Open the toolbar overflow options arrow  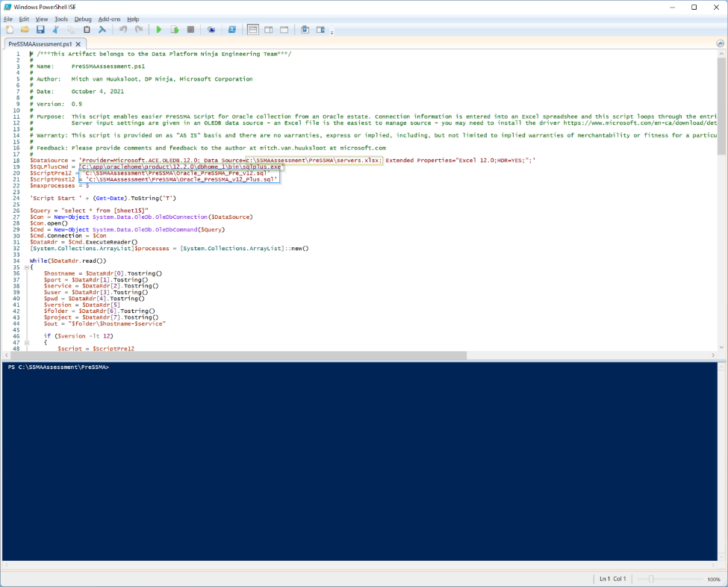click(332, 32)
